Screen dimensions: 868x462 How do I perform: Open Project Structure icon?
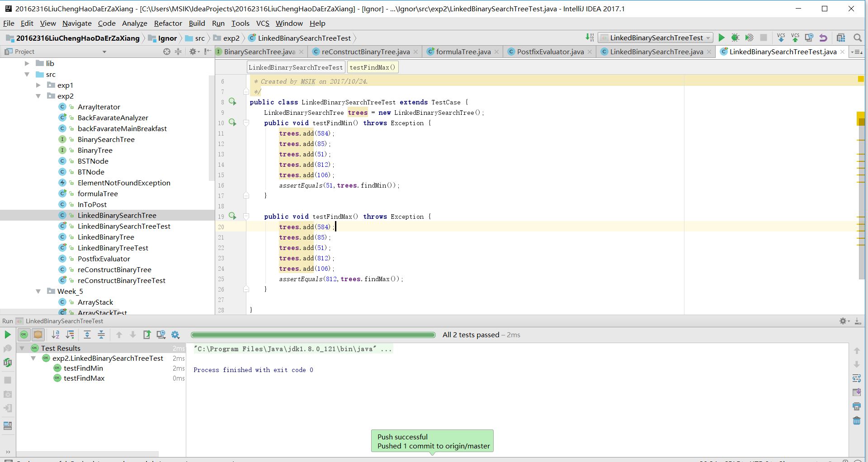pos(841,38)
